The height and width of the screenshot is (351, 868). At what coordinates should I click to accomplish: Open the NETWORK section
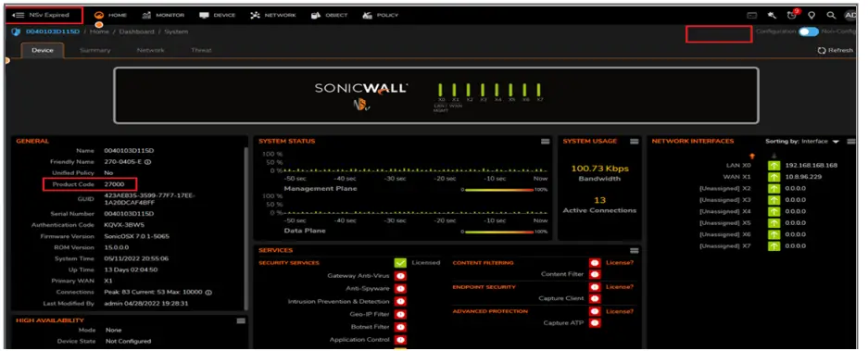(x=272, y=15)
